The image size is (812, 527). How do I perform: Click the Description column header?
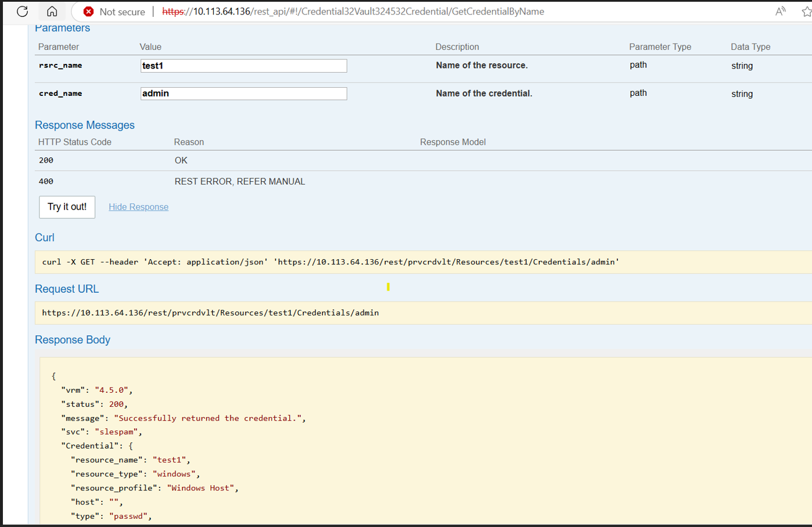point(457,47)
